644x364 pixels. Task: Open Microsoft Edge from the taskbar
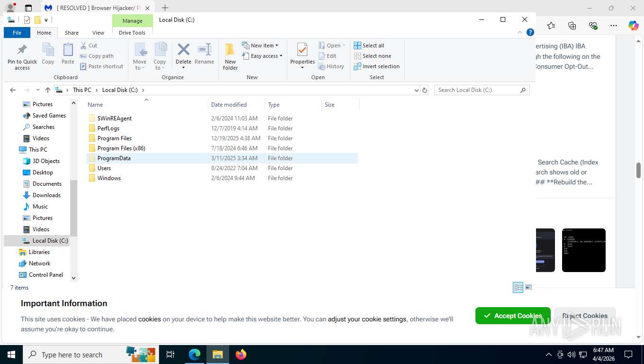pos(195,354)
